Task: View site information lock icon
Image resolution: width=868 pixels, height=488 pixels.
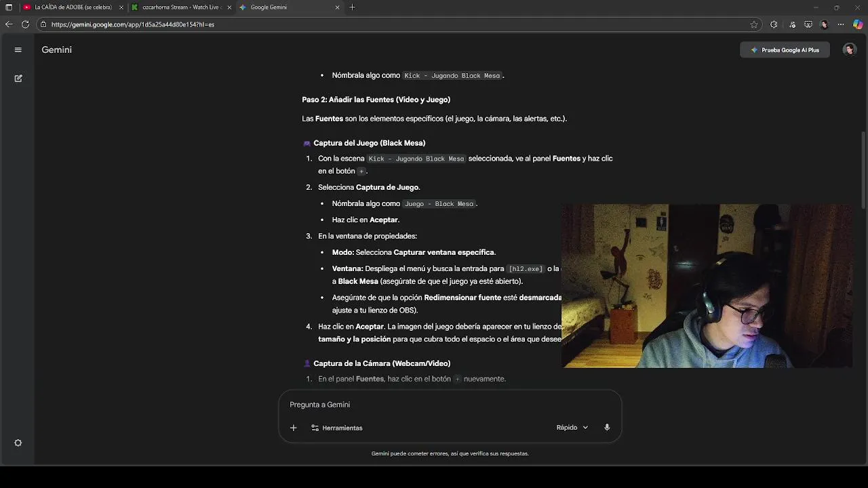Action: (x=43, y=24)
